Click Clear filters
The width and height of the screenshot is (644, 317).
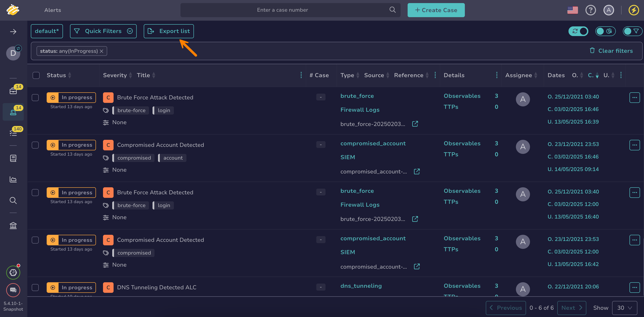(611, 51)
